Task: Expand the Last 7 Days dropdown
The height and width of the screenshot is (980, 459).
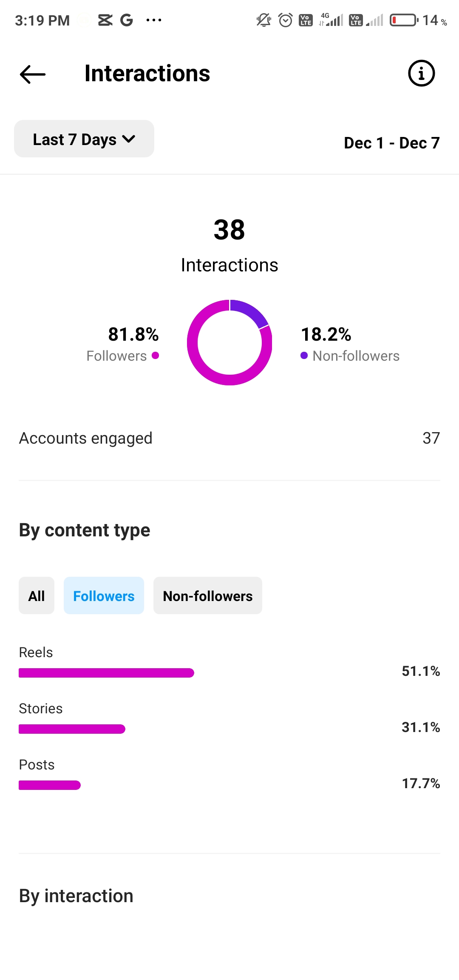Action: [x=84, y=139]
